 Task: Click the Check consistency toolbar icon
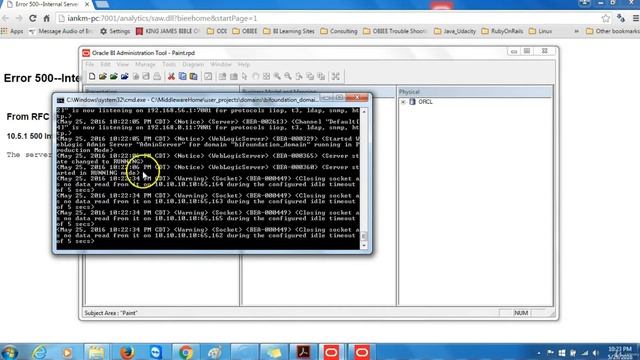click(x=208, y=76)
